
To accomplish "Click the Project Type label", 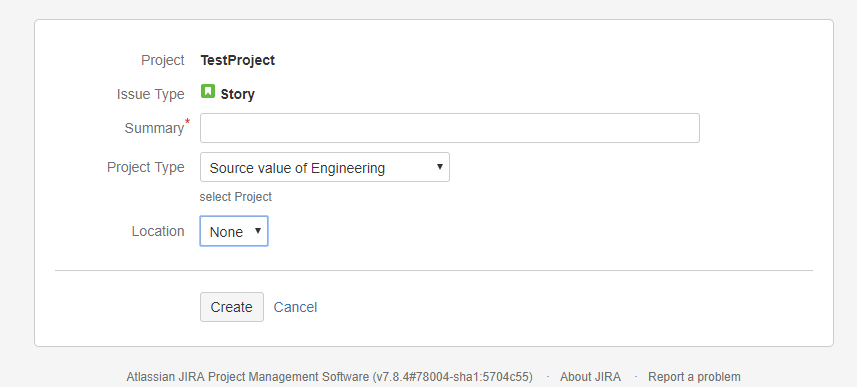I will coord(145,167).
